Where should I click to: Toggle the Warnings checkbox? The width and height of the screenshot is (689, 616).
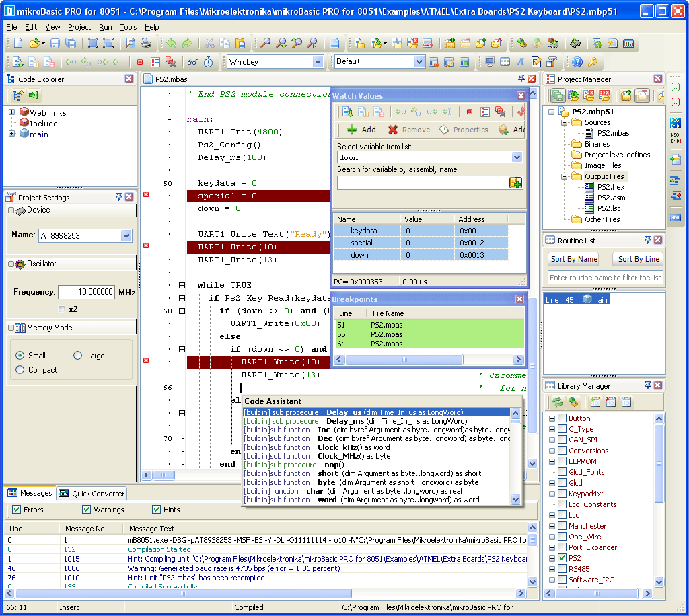(87, 509)
